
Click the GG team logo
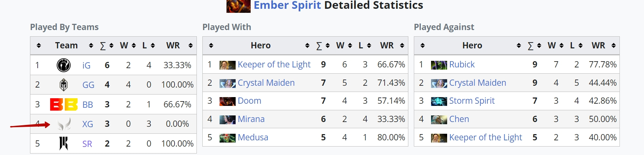click(x=64, y=85)
